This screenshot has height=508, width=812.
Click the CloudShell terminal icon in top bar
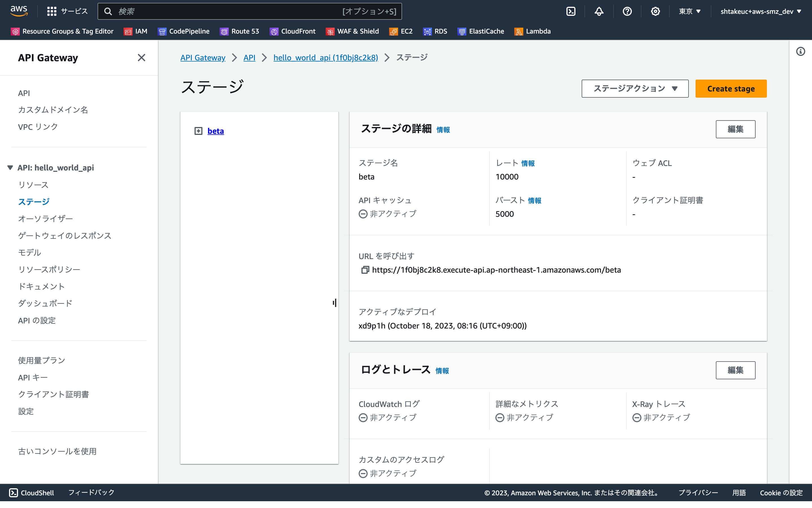tap(571, 11)
